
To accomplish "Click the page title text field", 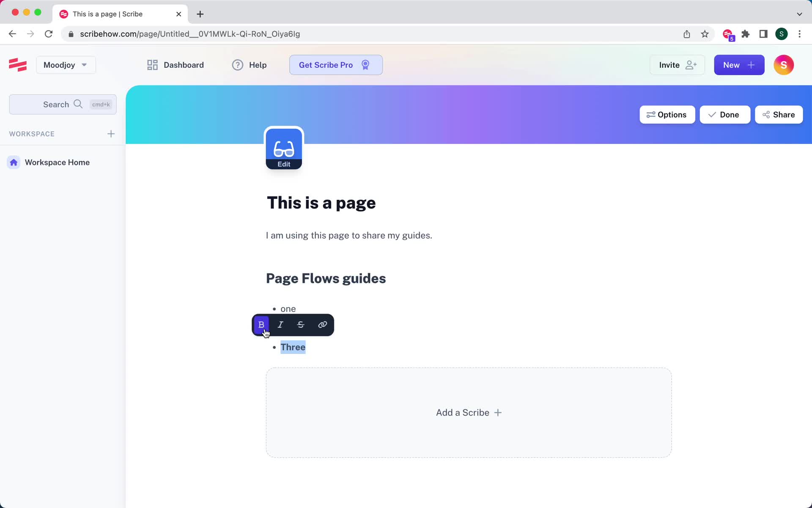I will pos(321,202).
